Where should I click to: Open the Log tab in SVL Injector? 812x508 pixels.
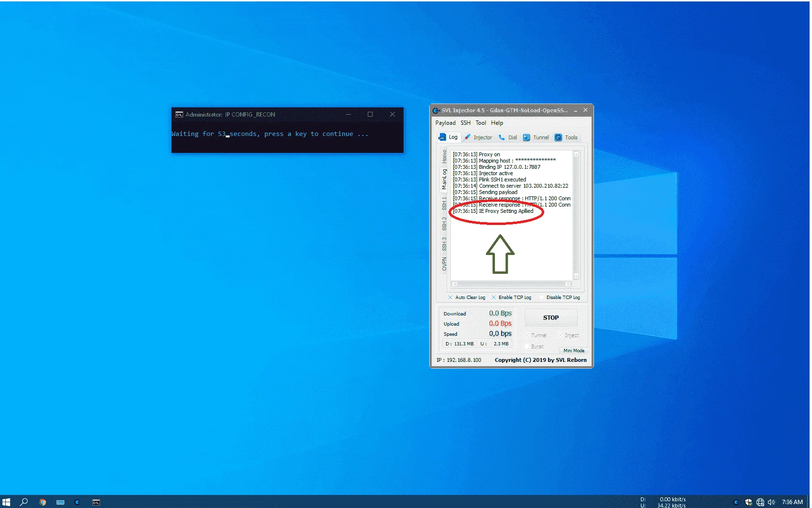click(x=448, y=137)
